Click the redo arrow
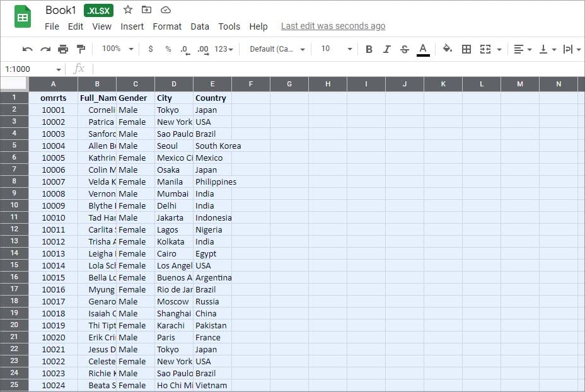585x392 pixels. [45, 49]
